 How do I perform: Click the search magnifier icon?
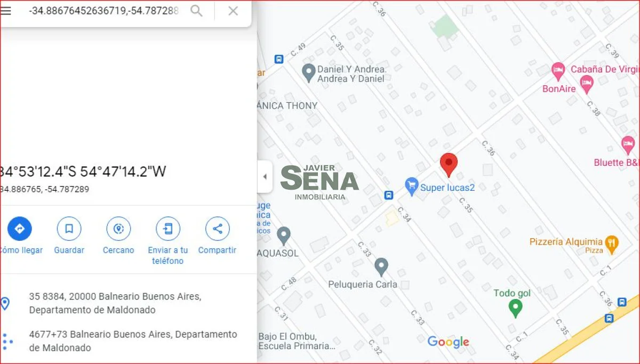197,11
